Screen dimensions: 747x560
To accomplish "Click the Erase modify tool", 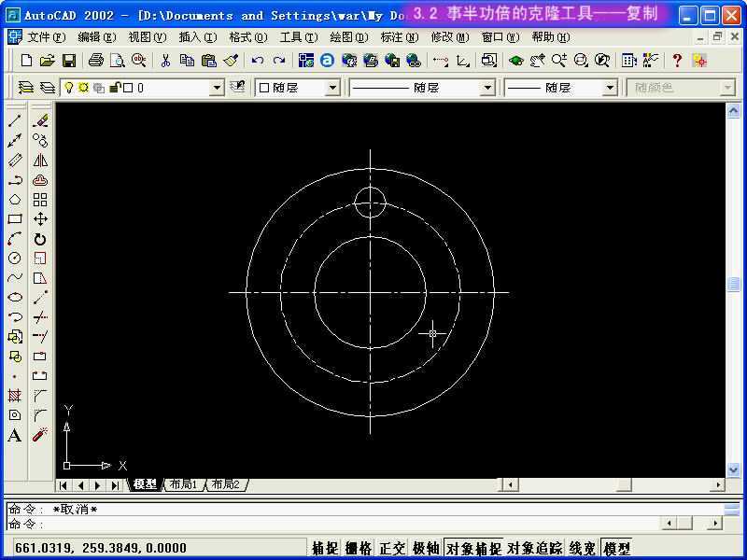I will pos(40,120).
